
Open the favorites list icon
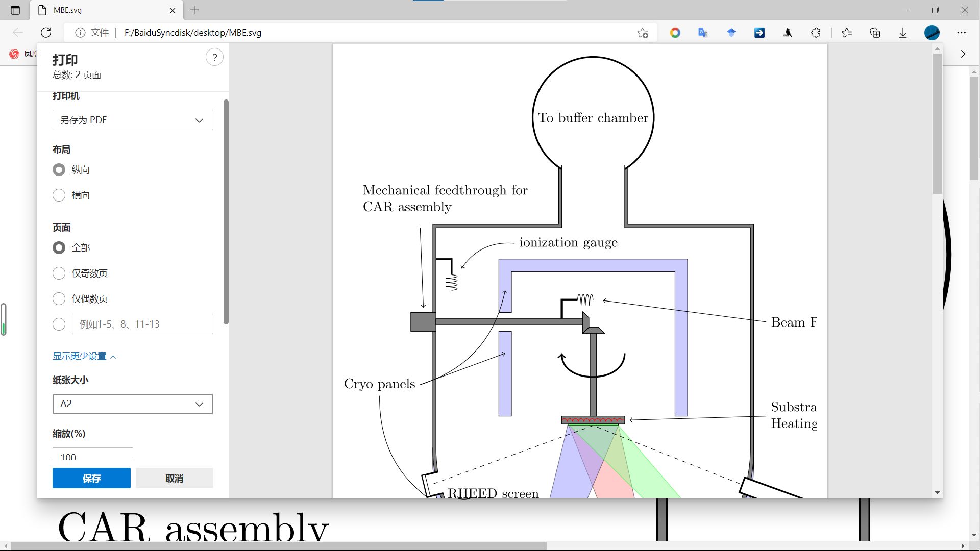[x=847, y=33]
